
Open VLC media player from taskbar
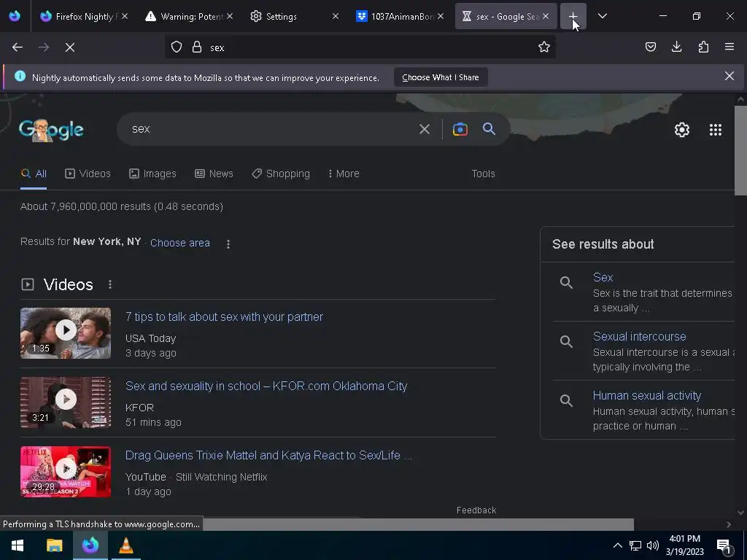[125, 545]
